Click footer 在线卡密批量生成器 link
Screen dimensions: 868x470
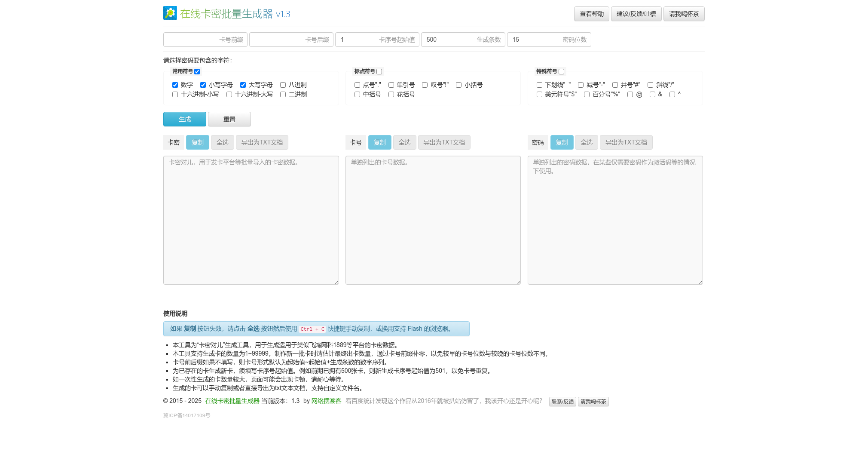tap(232, 401)
